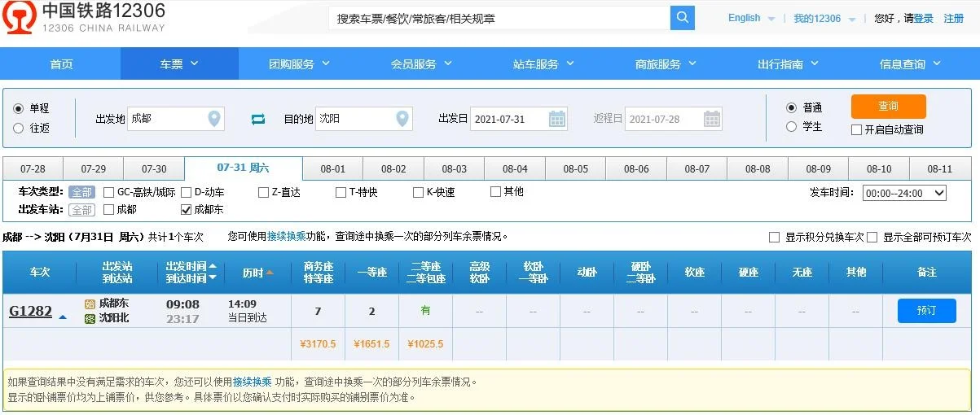Go to 首页 home navigation item
The width and height of the screenshot is (980, 415).
pyautogui.click(x=61, y=64)
